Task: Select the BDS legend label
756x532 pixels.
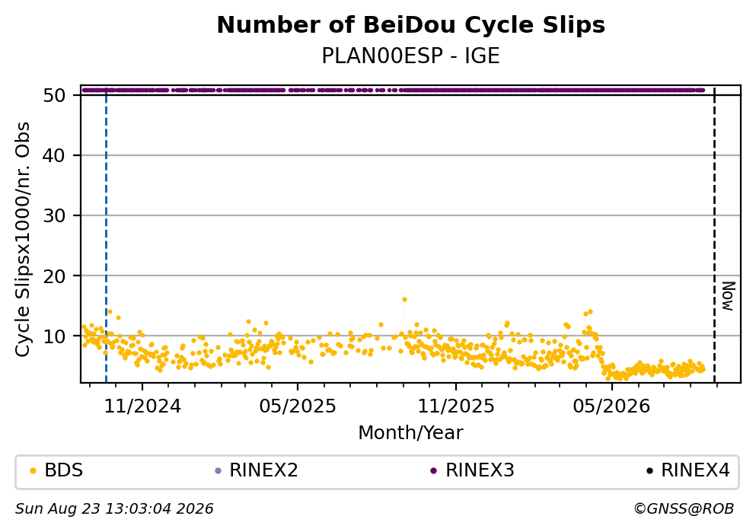Action: pos(64,470)
